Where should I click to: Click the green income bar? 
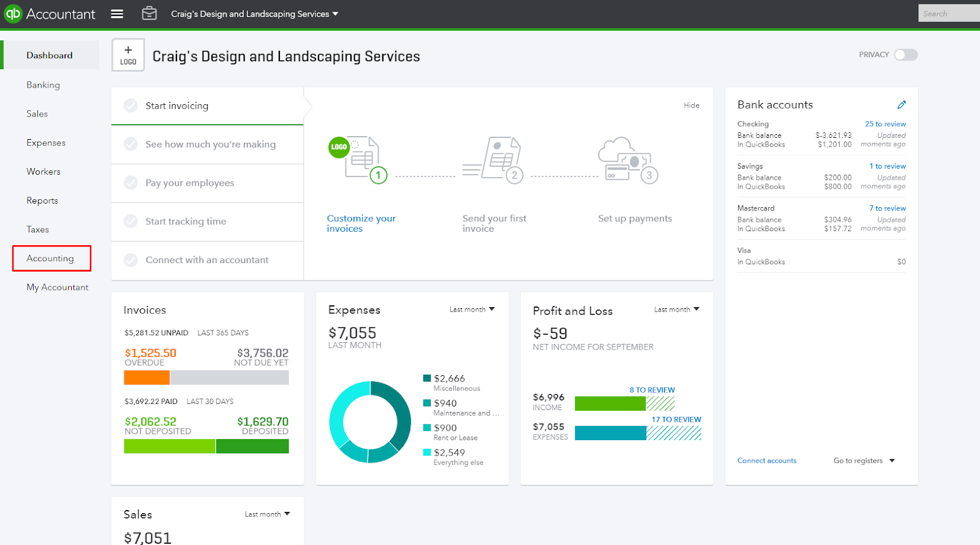610,403
